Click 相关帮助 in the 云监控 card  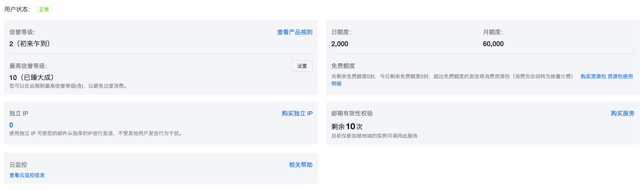tap(300, 165)
